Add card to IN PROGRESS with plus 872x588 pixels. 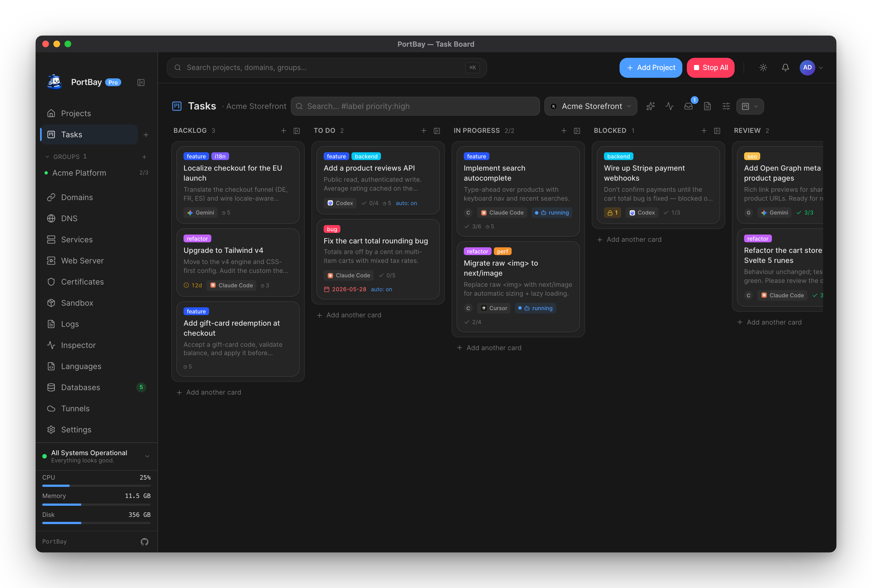[x=564, y=131]
